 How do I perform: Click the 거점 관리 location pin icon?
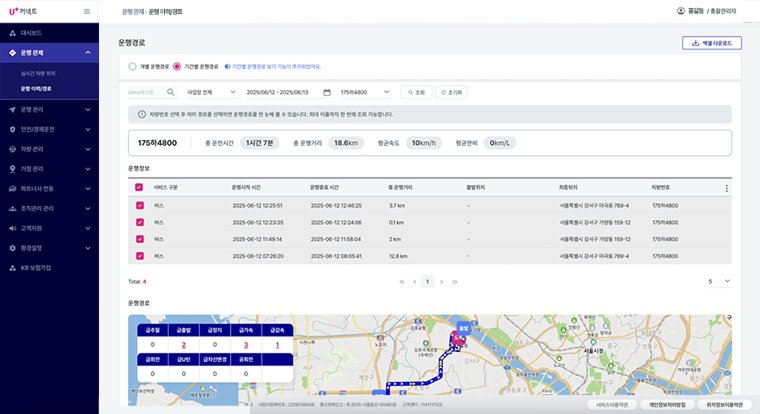tap(13, 169)
